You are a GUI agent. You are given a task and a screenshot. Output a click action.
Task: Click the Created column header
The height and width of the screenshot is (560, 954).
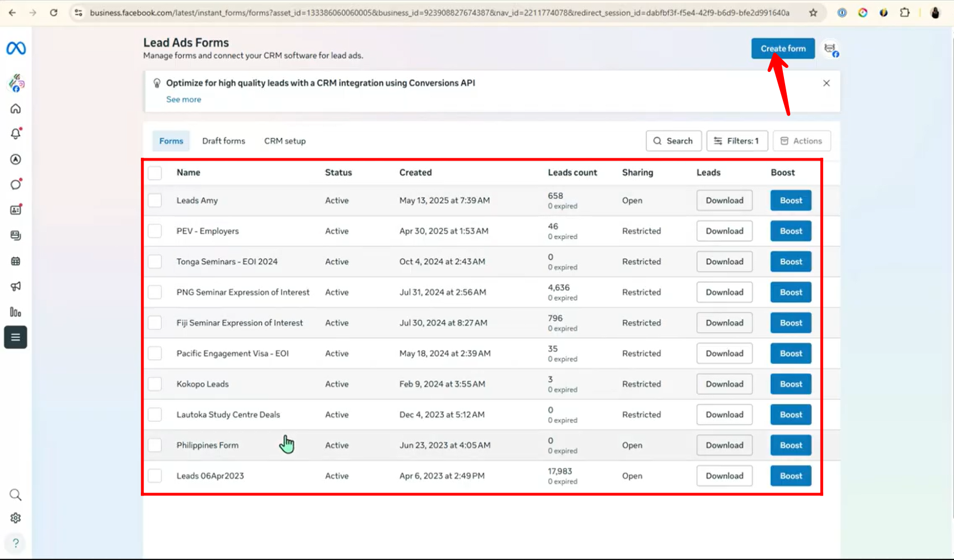(x=415, y=173)
